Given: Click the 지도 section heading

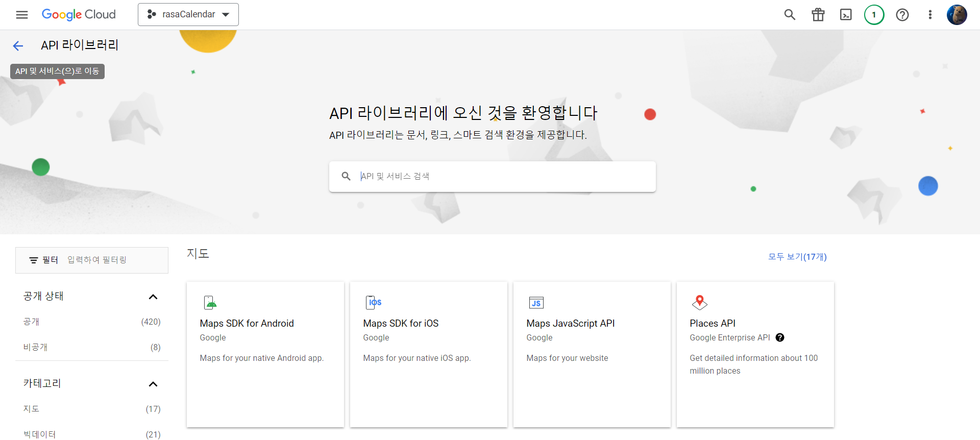Looking at the screenshot, I should (x=198, y=254).
